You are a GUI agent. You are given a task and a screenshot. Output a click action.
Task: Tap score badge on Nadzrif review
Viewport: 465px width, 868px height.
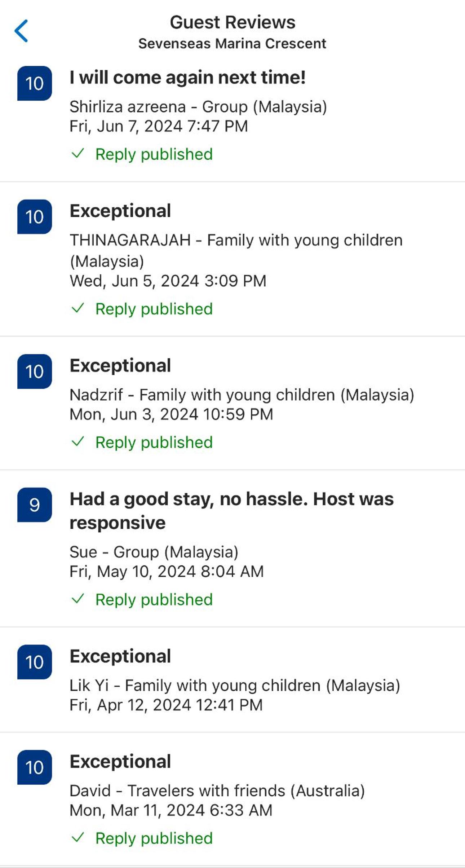35,371
